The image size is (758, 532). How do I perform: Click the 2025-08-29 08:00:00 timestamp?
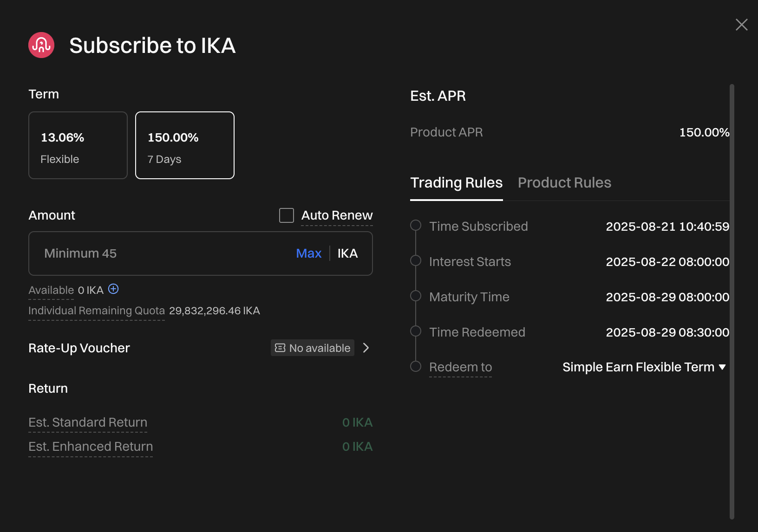click(667, 297)
